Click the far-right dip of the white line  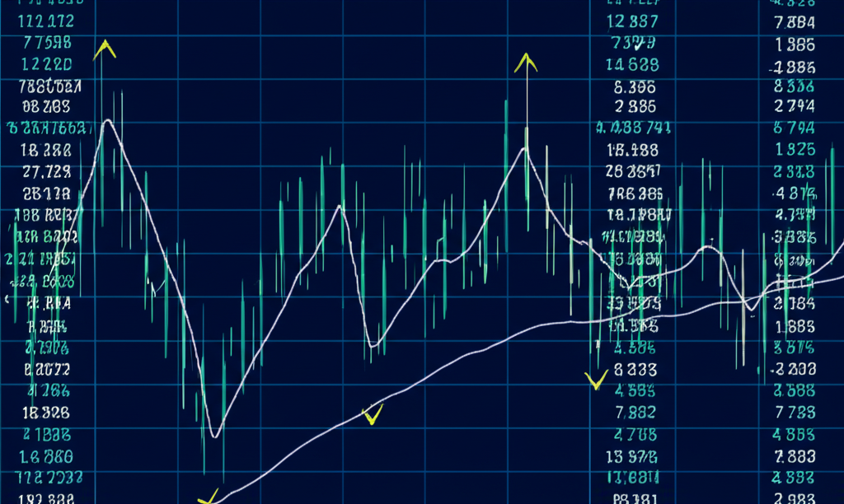click(x=749, y=309)
